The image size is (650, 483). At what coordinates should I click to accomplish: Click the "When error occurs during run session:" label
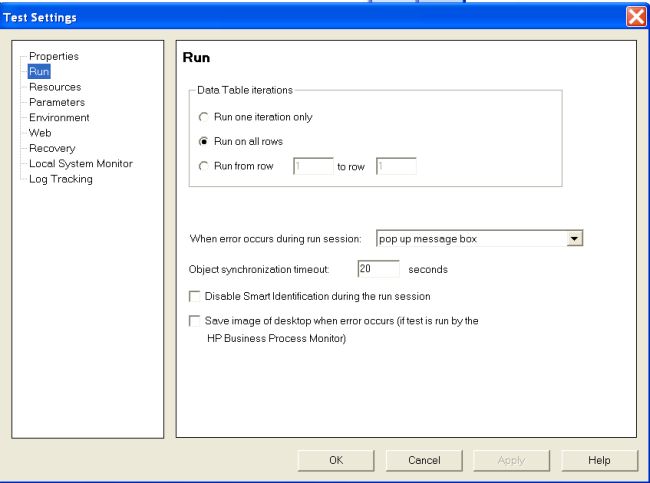[x=275, y=239]
